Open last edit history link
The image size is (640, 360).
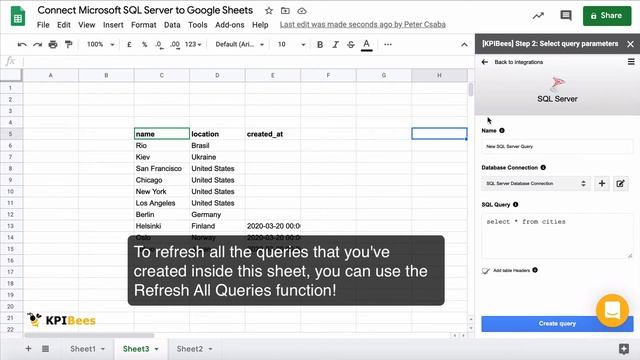coord(362,24)
